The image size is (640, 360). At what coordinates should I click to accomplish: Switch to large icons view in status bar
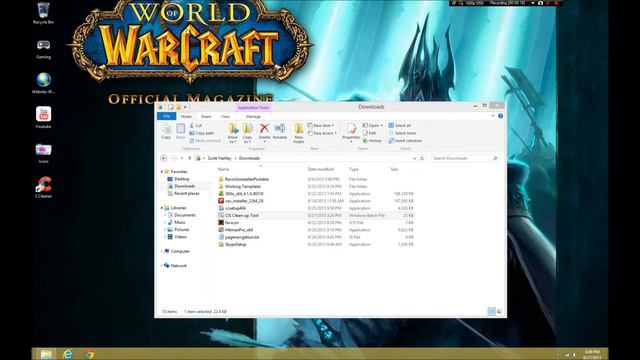[499, 312]
